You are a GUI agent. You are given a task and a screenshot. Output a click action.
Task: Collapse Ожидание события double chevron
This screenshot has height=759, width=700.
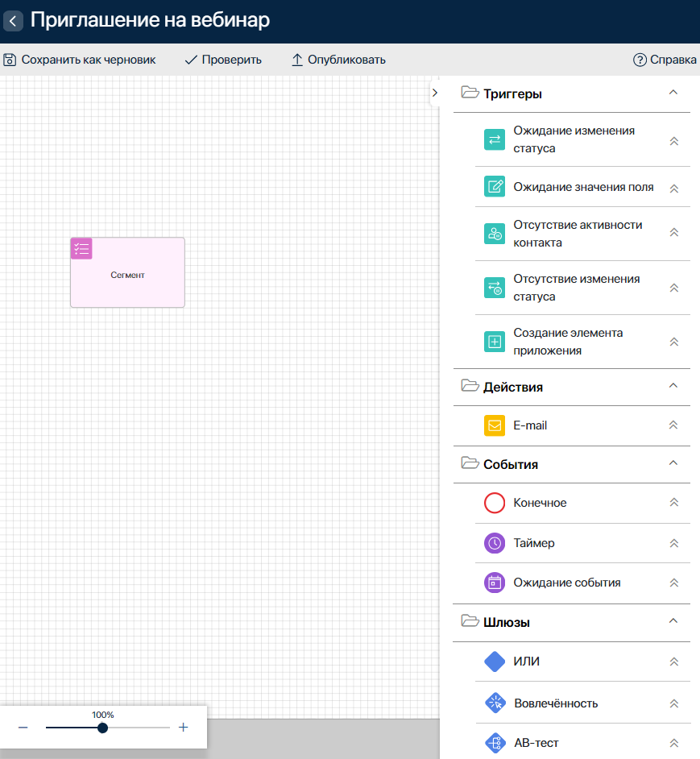click(674, 583)
